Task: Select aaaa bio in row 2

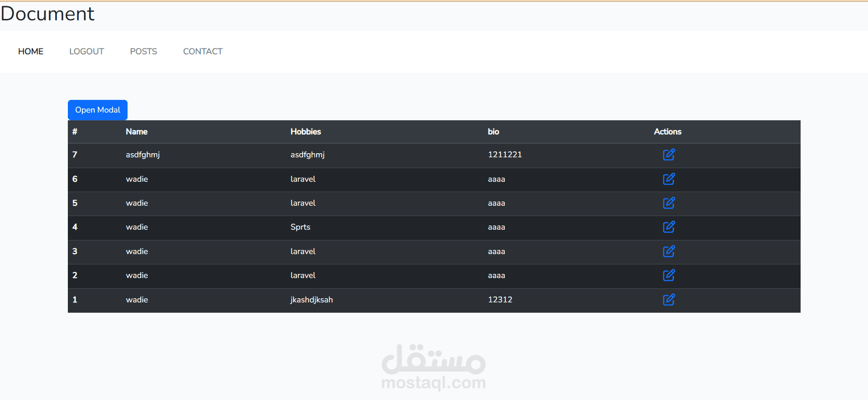Action: (497, 276)
